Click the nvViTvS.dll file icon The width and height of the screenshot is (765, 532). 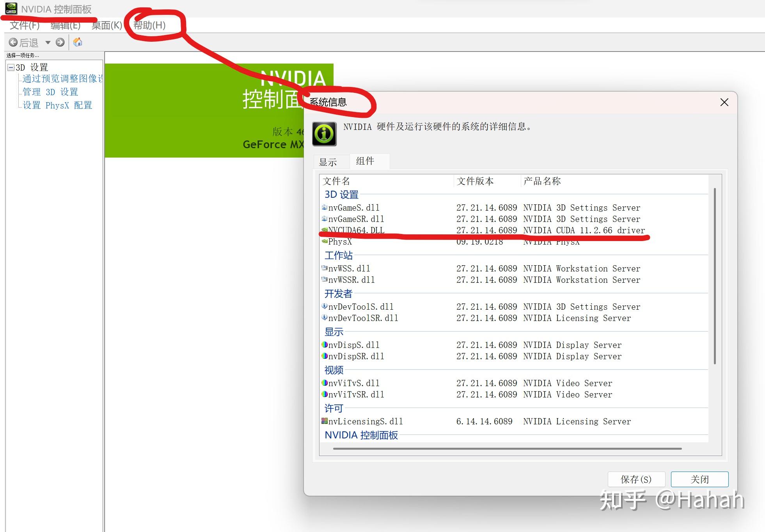(324, 383)
